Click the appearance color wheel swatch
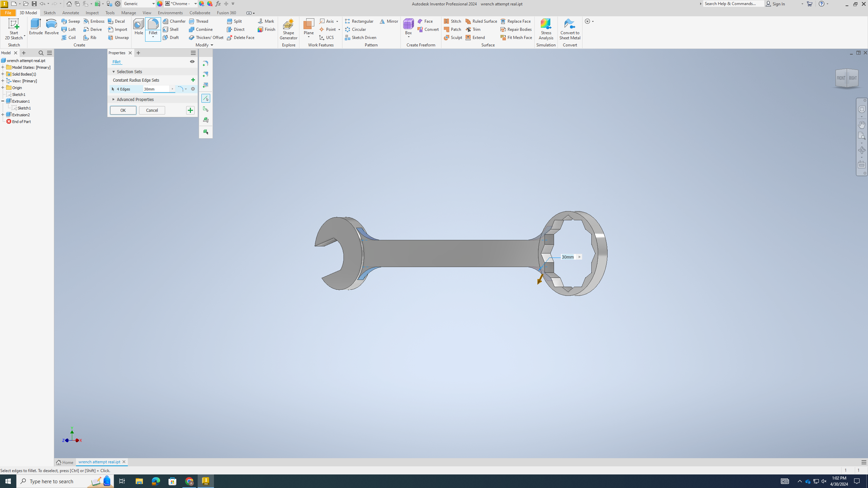The height and width of the screenshot is (488, 868). 160,4
